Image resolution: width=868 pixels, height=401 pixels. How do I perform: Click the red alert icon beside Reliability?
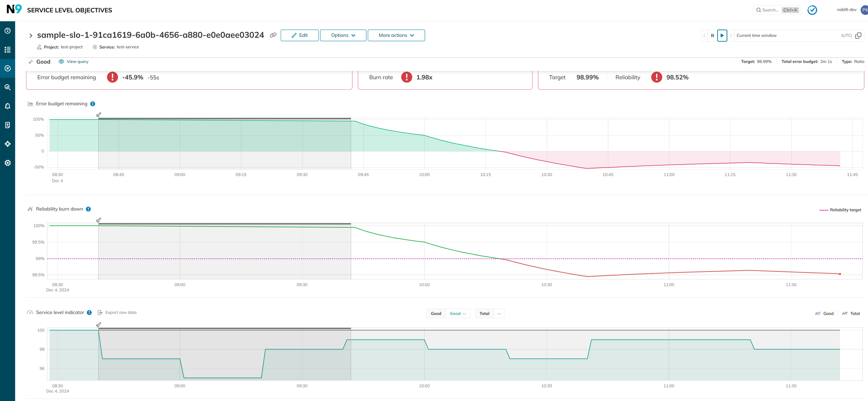(656, 77)
